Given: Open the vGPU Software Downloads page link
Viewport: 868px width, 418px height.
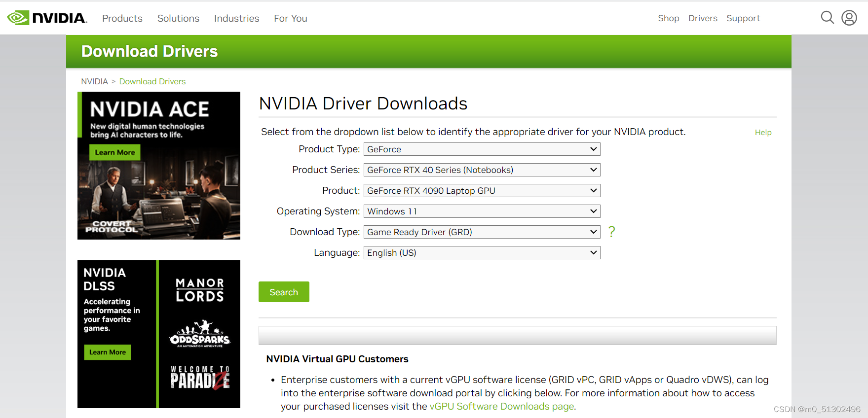Looking at the screenshot, I should pos(502,406).
